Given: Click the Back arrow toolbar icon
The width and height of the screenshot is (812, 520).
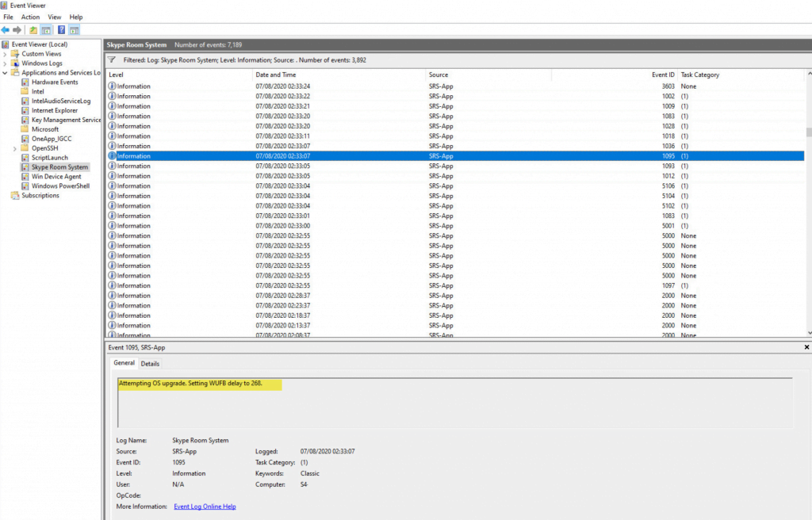Looking at the screenshot, I should tap(6, 30).
